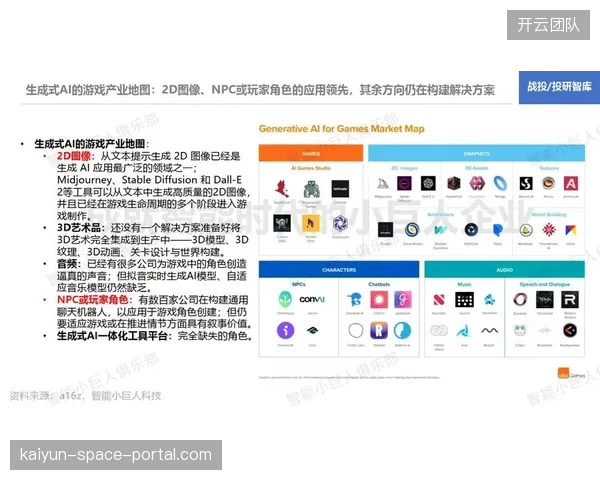Screen dimensions: 600x480
Task: Click the Wonder Dynamics W logo
Action: click(440, 230)
